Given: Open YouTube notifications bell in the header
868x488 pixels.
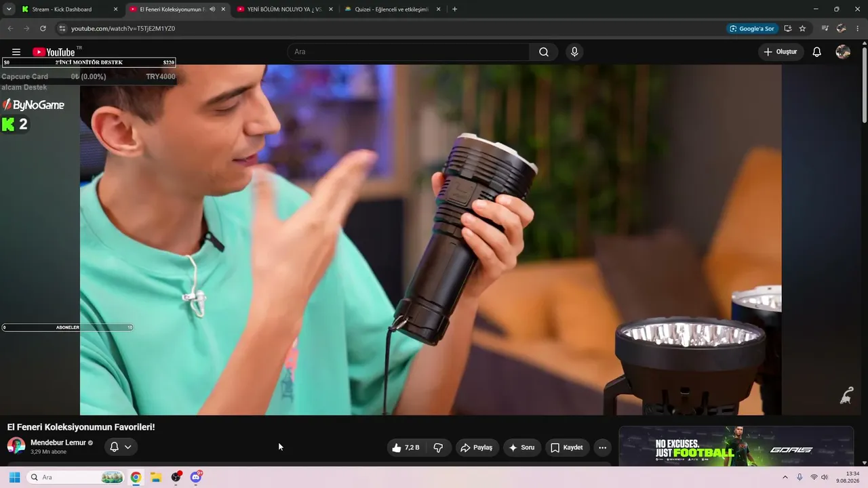Looking at the screenshot, I should pyautogui.click(x=817, y=52).
